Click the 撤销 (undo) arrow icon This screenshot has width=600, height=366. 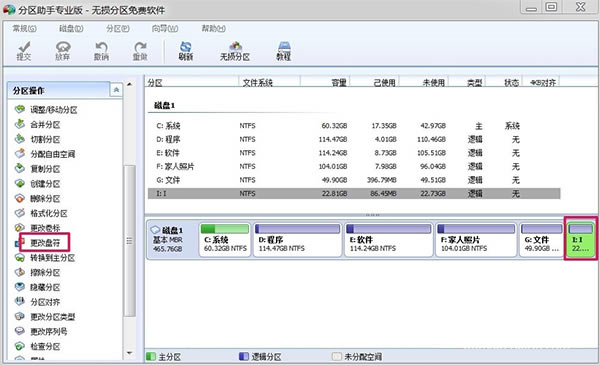pos(101,51)
